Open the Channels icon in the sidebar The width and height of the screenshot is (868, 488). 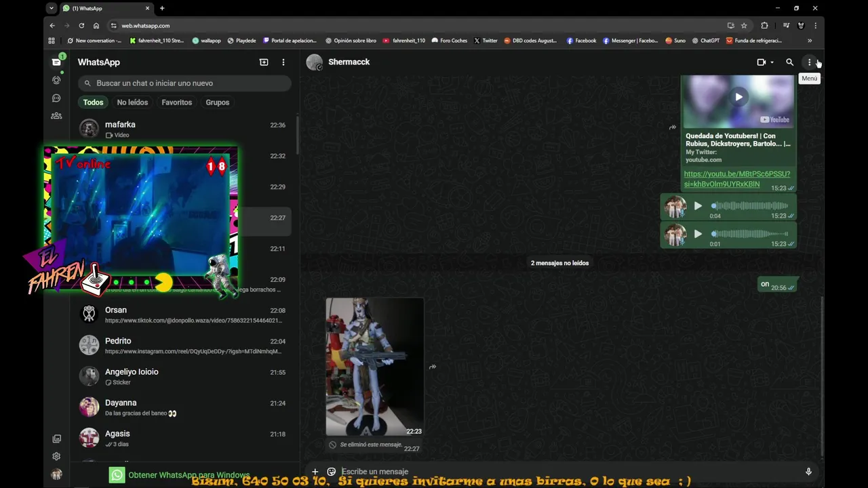point(56,98)
